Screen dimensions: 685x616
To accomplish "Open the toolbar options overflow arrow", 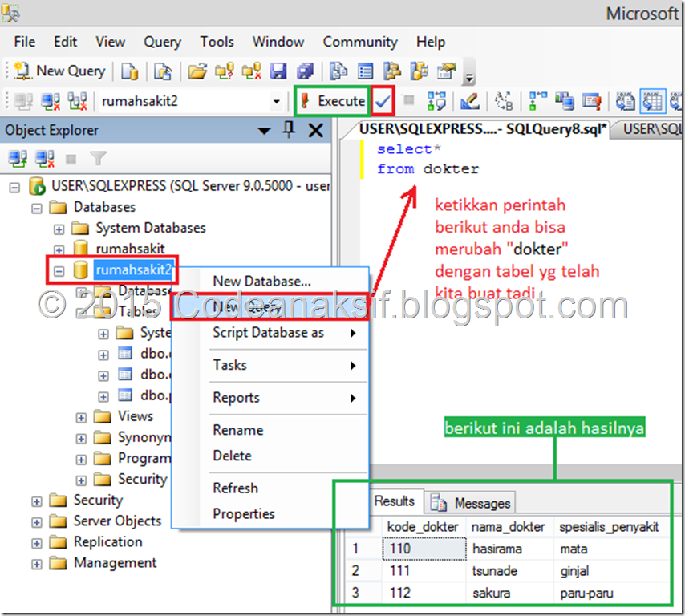I will point(469,78).
